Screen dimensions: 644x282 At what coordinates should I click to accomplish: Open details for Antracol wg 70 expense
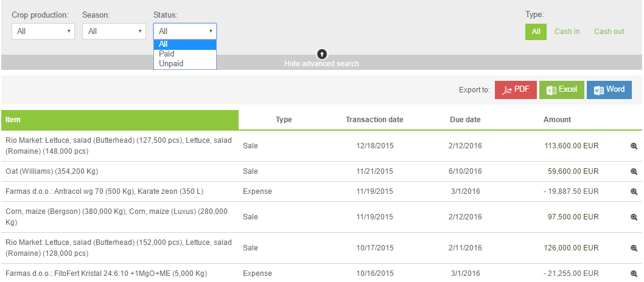coord(634,191)
